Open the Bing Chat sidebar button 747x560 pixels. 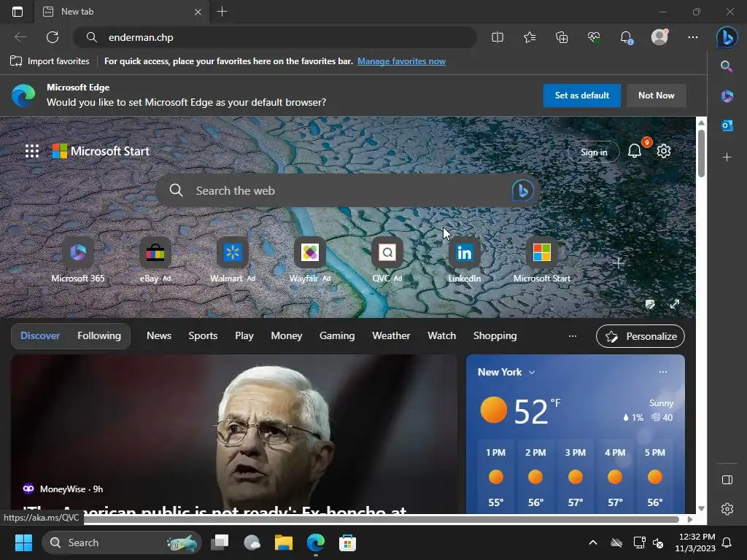tap(727, 37)
